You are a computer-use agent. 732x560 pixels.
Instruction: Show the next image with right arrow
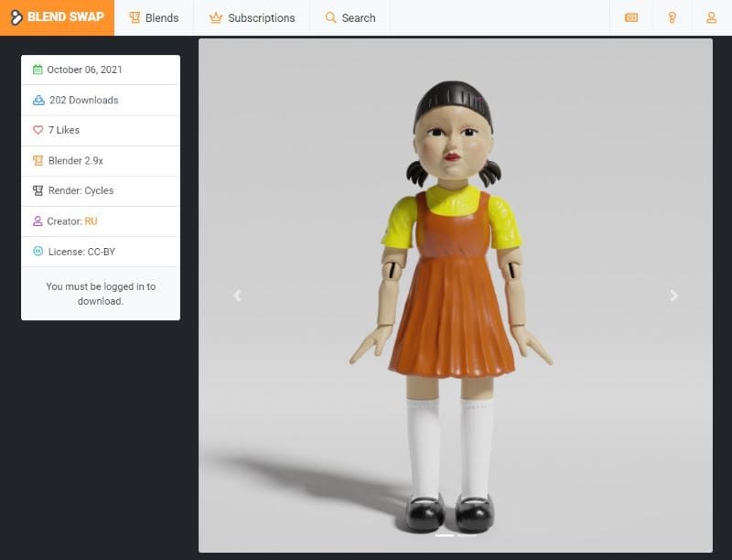click(x=673, y=296)
